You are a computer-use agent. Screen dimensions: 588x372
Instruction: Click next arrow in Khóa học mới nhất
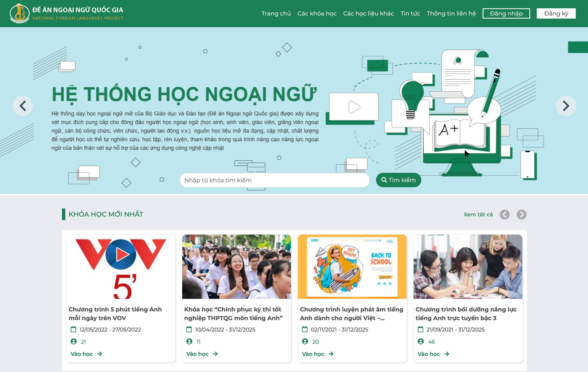[x=522, y=215]
